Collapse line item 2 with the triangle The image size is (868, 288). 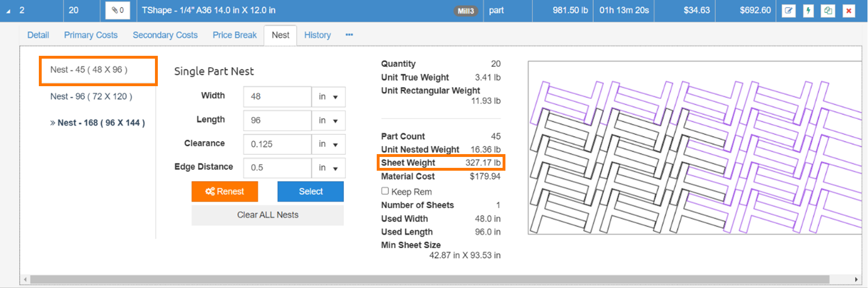[x=8, y=11]
